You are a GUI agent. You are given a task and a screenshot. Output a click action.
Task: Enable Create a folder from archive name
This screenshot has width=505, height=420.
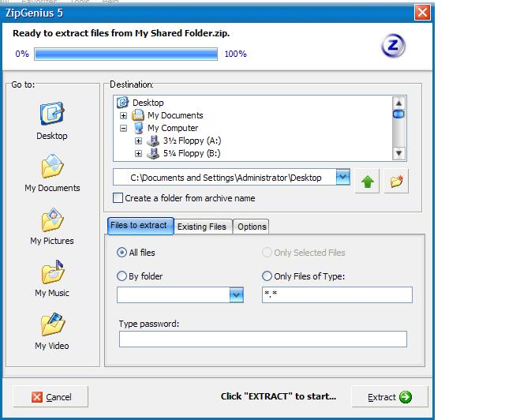(118, 198)
